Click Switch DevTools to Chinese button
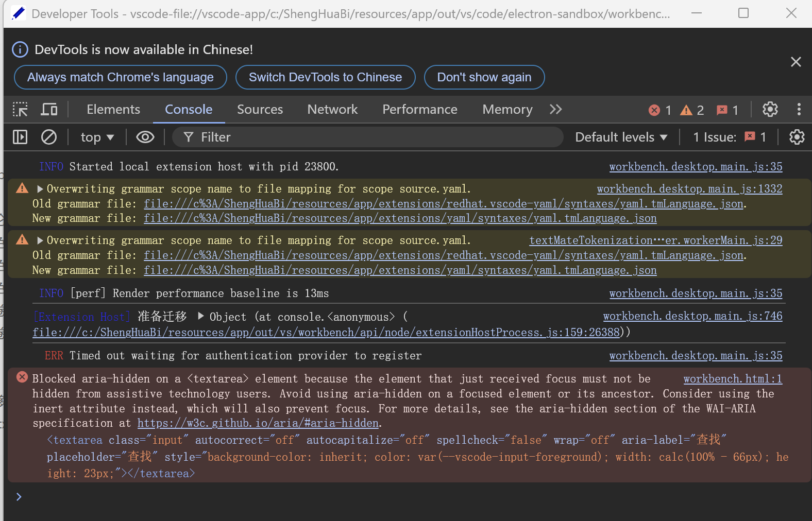Viewport: 812px width, 521px height. (x=325, y=77)
